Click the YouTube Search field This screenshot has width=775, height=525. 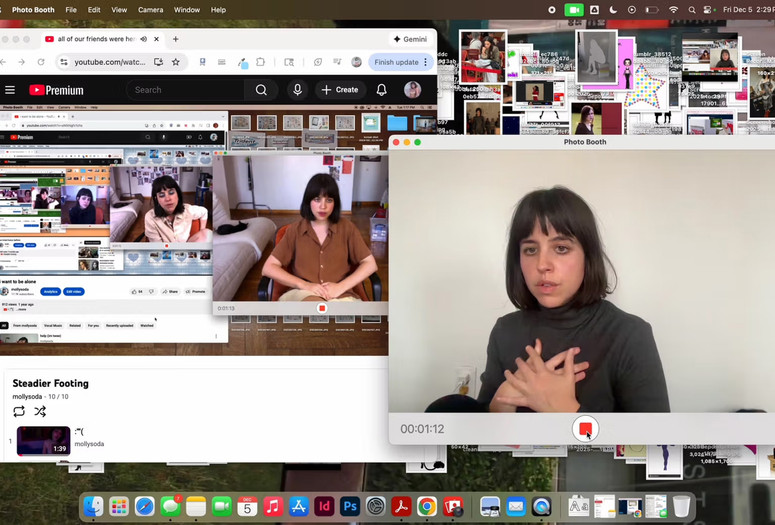[x=185, y=90]
